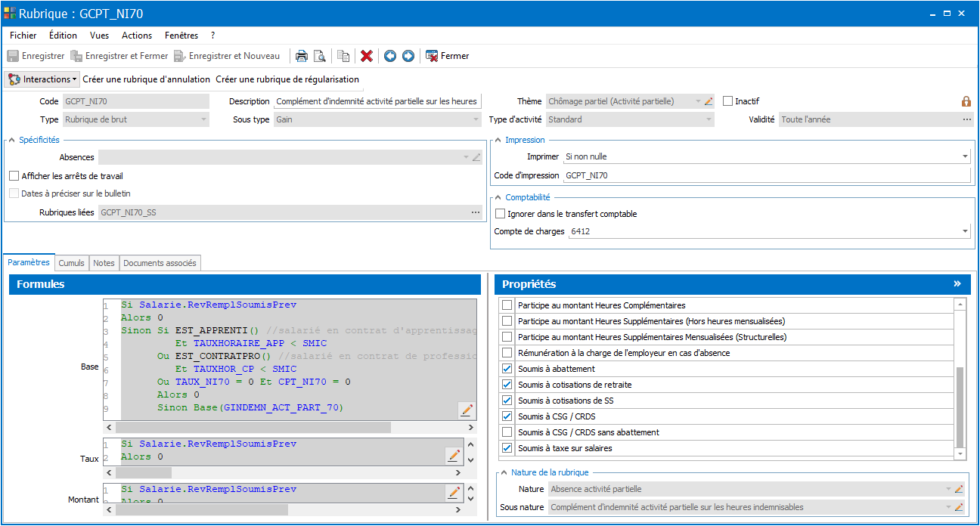Open the Type dropdown showing Rubrique de brut
The image size is (980, 526).
[204, 119]
